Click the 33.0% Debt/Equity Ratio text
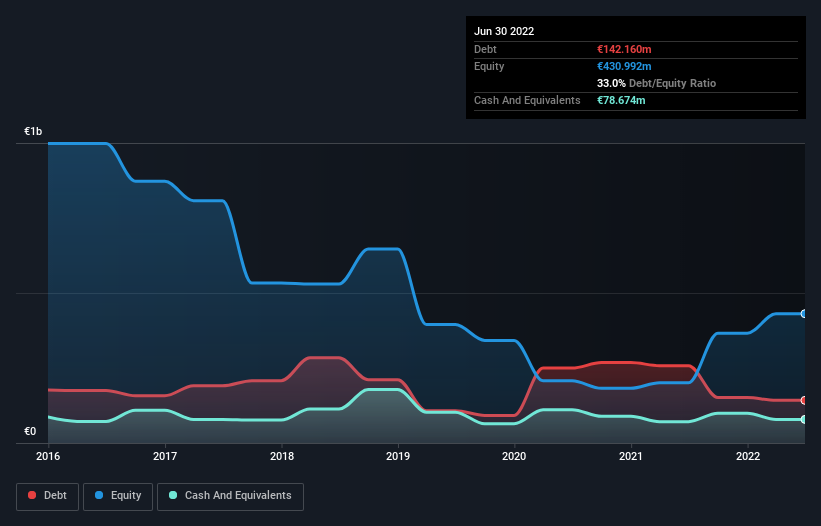 point(657,83)
